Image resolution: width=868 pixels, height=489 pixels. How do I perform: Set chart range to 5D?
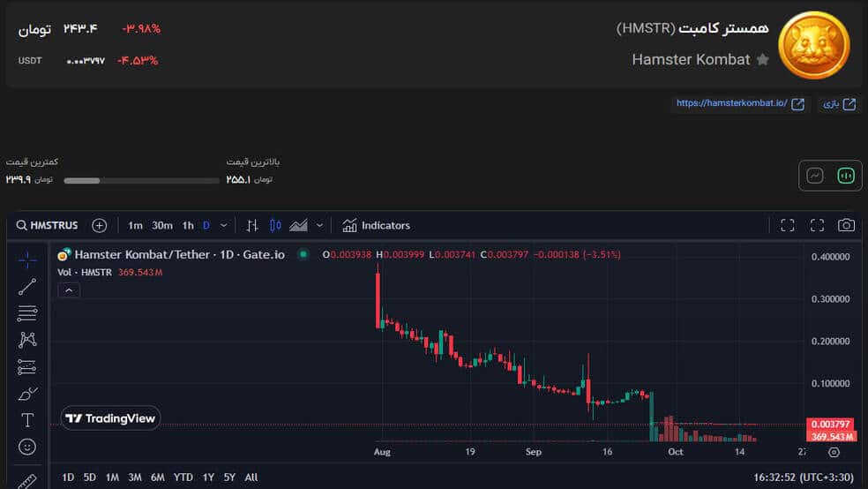[90, 478]
